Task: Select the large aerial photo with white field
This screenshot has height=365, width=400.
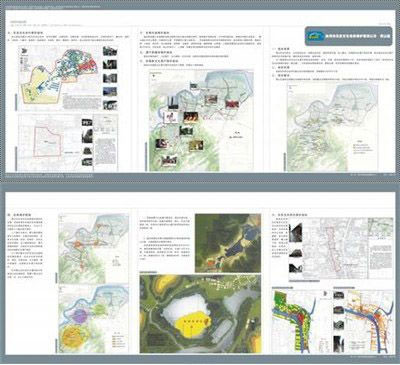Action: click(x=200, y=314)
